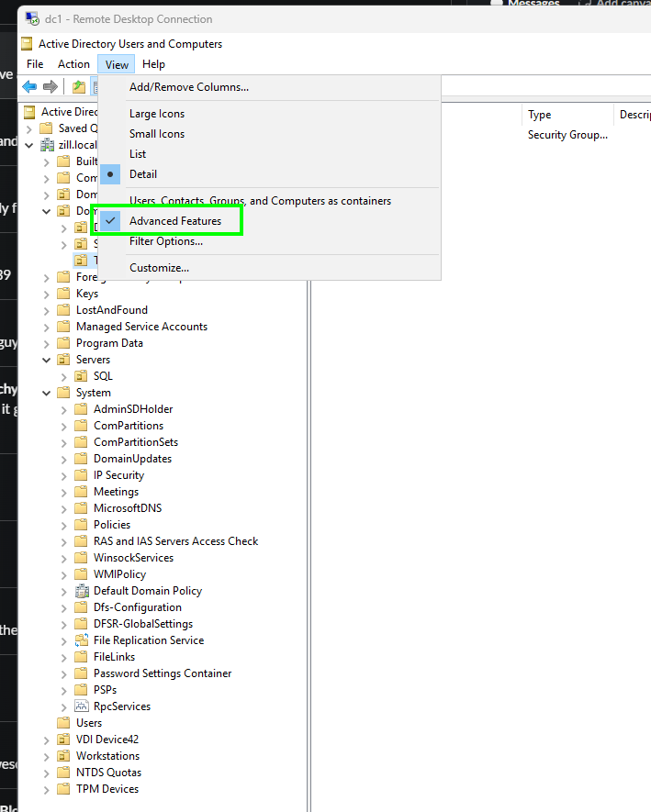Expand the VDI Device42 node

(x=47, y=740)
